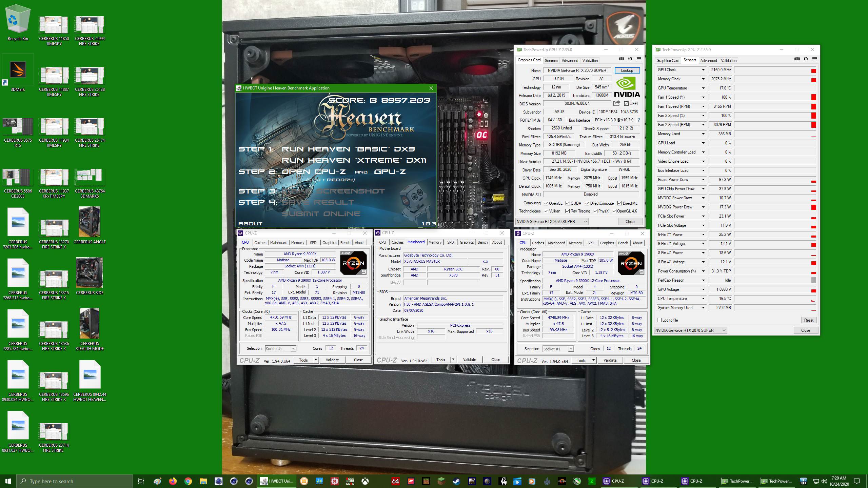Image resolution: width=868 pixels, height=488 pixels.
Task: Open Steam from the taskbar
Action: pyautogui.click(x=456, y=481)
